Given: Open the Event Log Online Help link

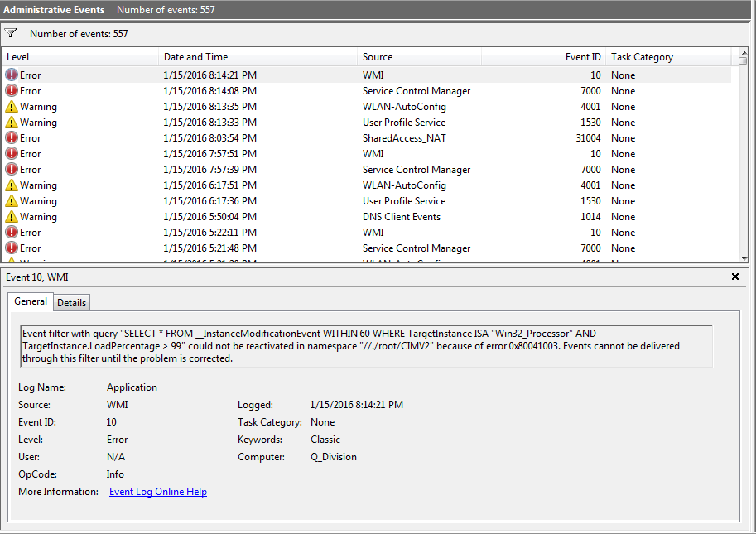Looking at the screenshot, I should pyautogui.click(x=158, y=492).
